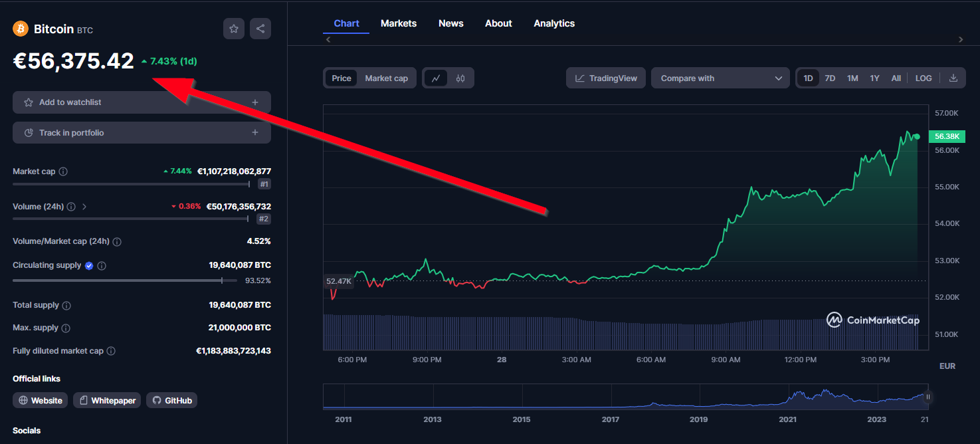Click the 21,000,000 BTC max supply value

coord(239,328)
